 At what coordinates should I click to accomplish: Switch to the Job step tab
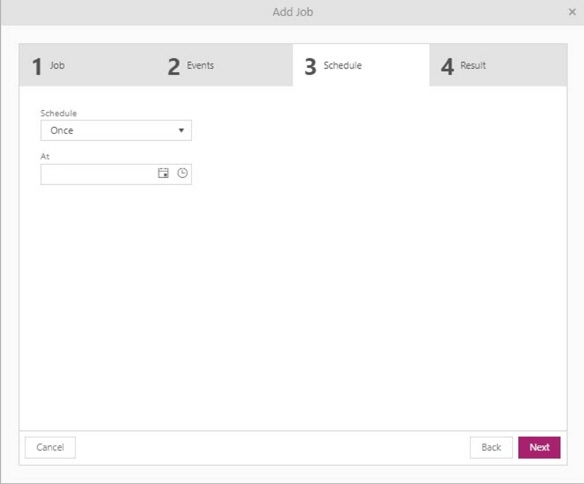point(88,65)
